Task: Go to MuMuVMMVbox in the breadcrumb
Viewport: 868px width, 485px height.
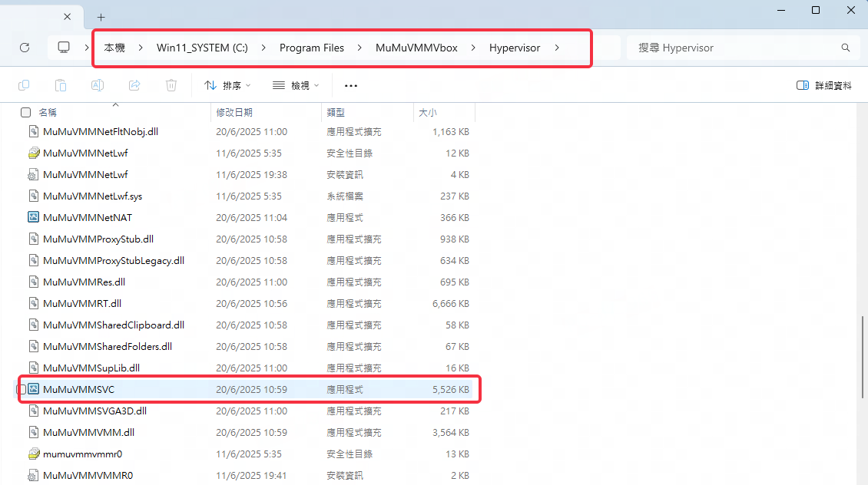Action: (x=416, y=48)
